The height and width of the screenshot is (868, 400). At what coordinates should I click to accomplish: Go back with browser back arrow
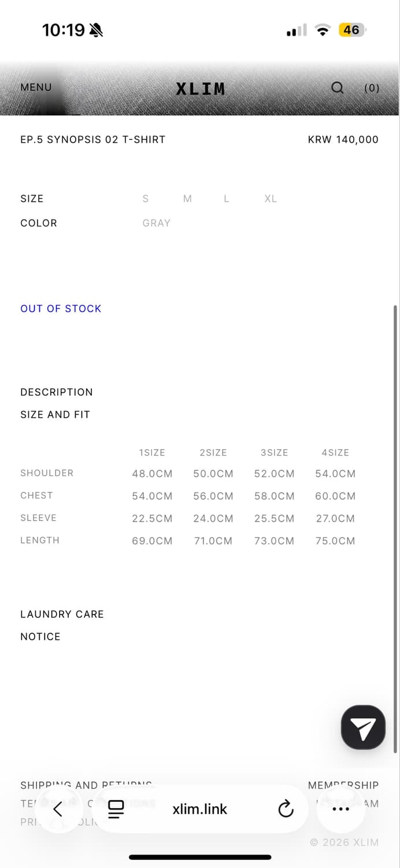click(x=58, y=808)
